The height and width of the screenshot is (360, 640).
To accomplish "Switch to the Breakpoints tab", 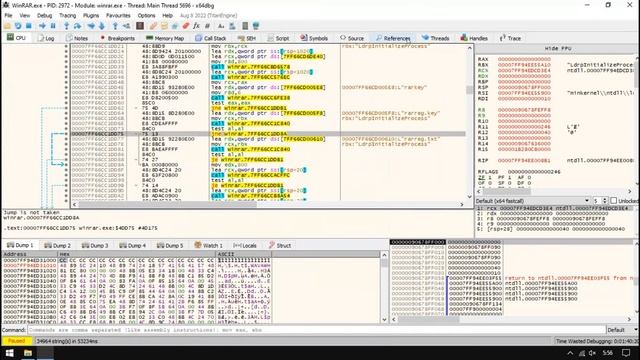I will pos(117,38).
